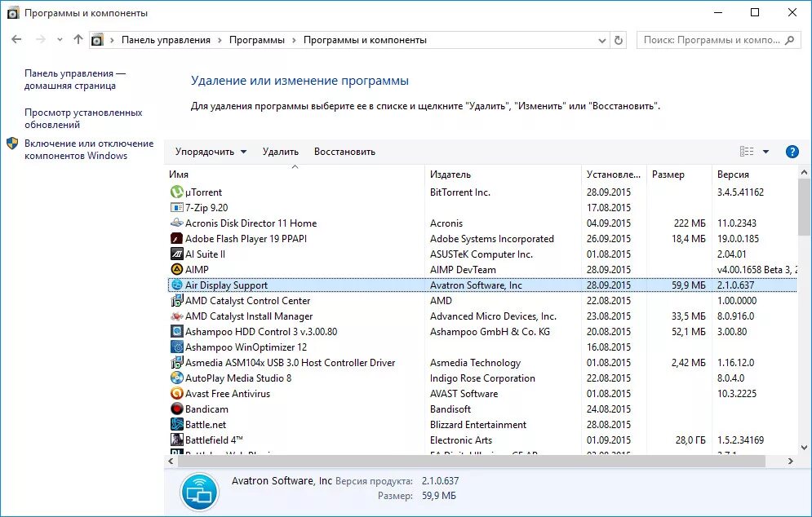Open the view options dropdown arrow

tap(766, 152)
